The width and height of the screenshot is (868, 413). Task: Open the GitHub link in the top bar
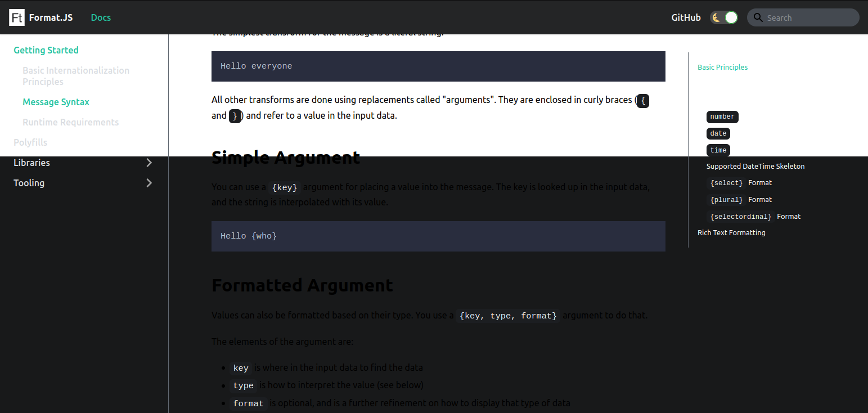click(x=686, y=17)
